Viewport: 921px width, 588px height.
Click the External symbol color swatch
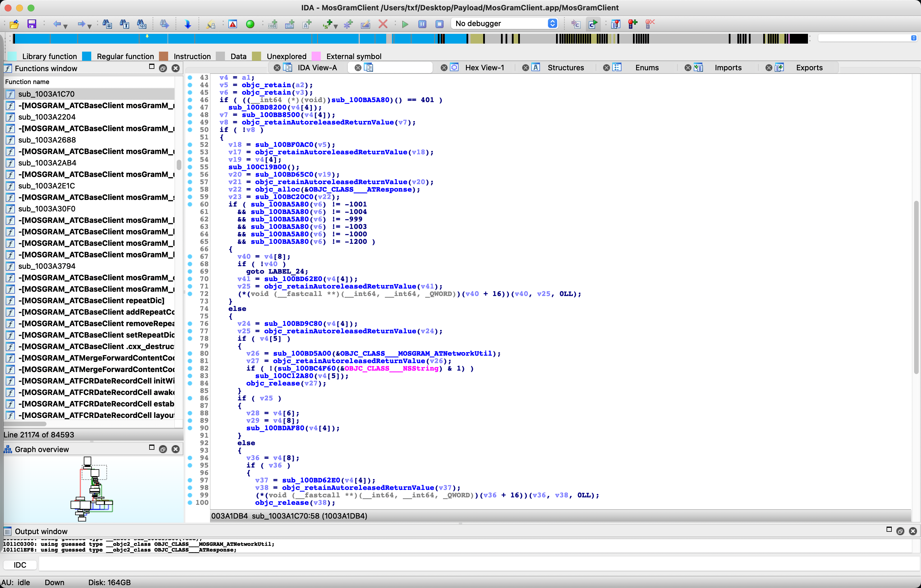tap(316, 56)
